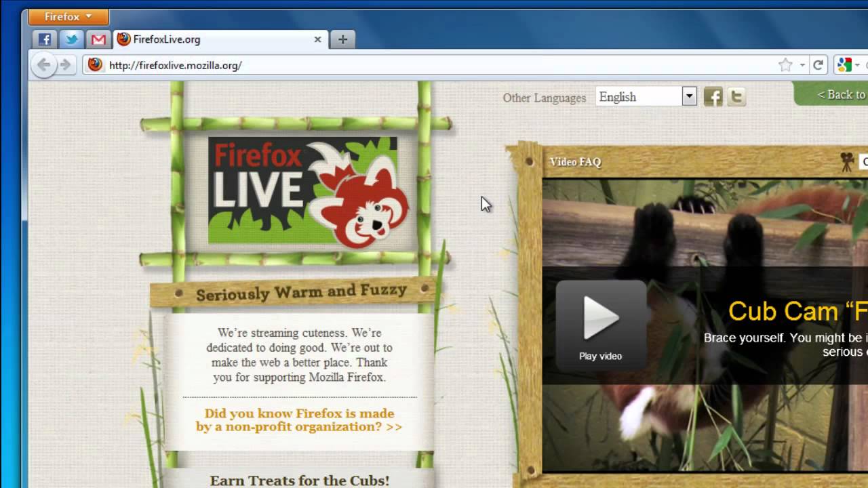The image size is (868, 488).
Task: Go forward with the forward arrow
Action: [x=65, y=65]
